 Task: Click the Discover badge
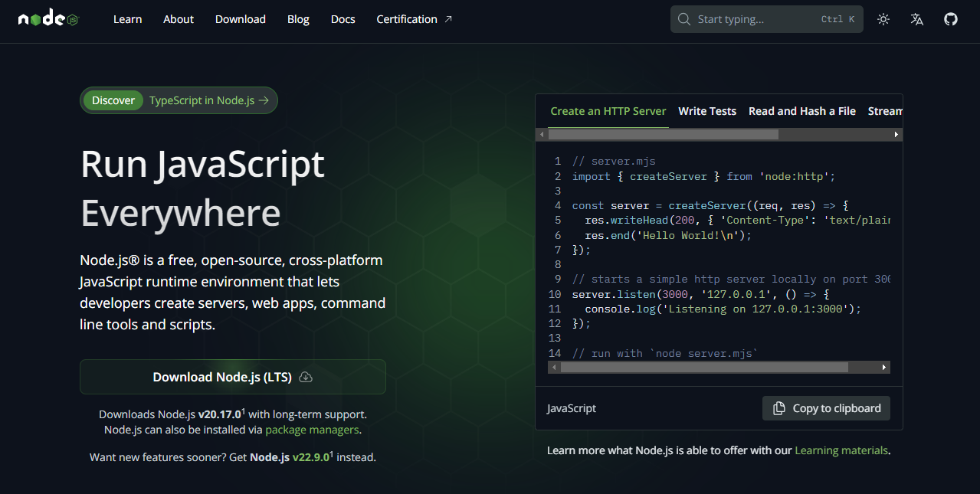pyautogui.click(x=113, y=100)
